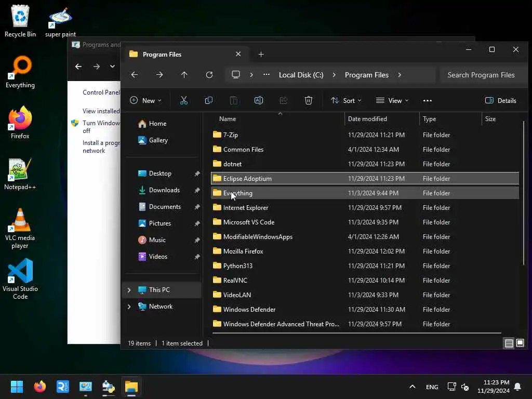The width and height of the screenshot is (532, 399).
Task: Open the Windows Start menu
Action: pos(17,387)
